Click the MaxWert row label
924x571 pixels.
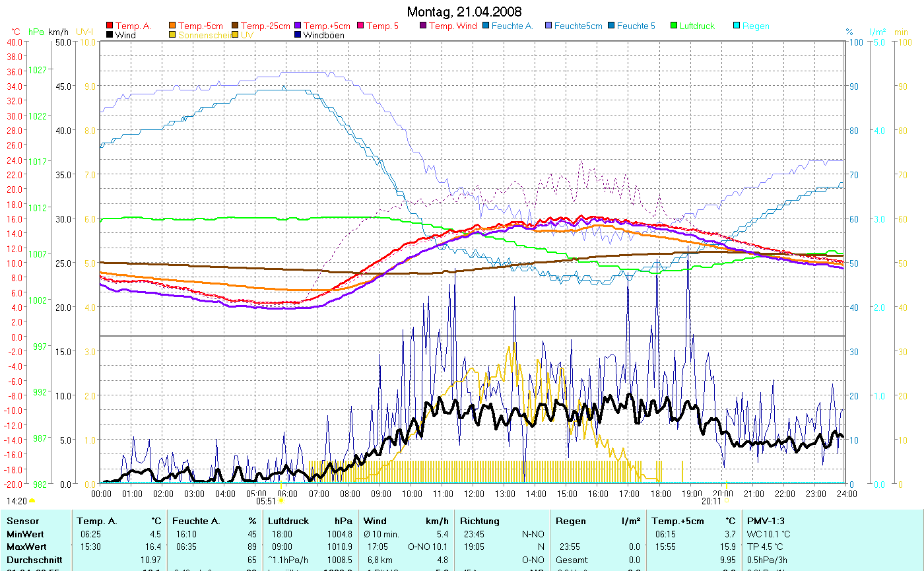(26, 547)
